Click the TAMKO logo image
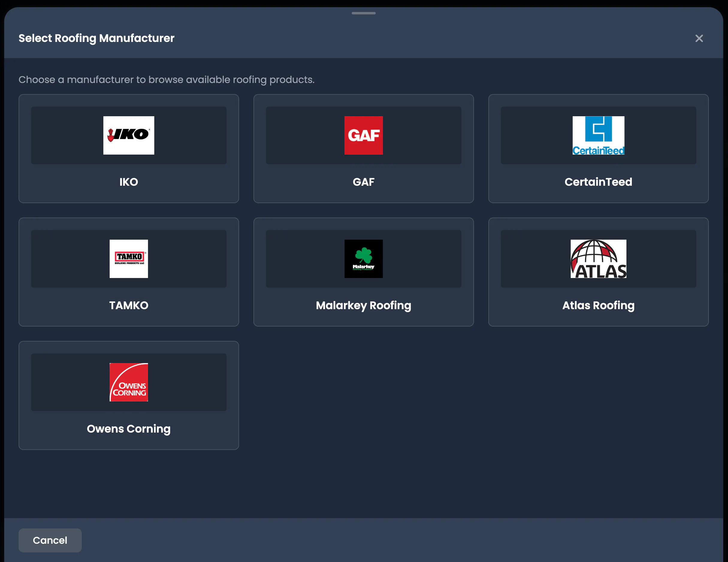 pyautogui.click(x=129, y=259)
